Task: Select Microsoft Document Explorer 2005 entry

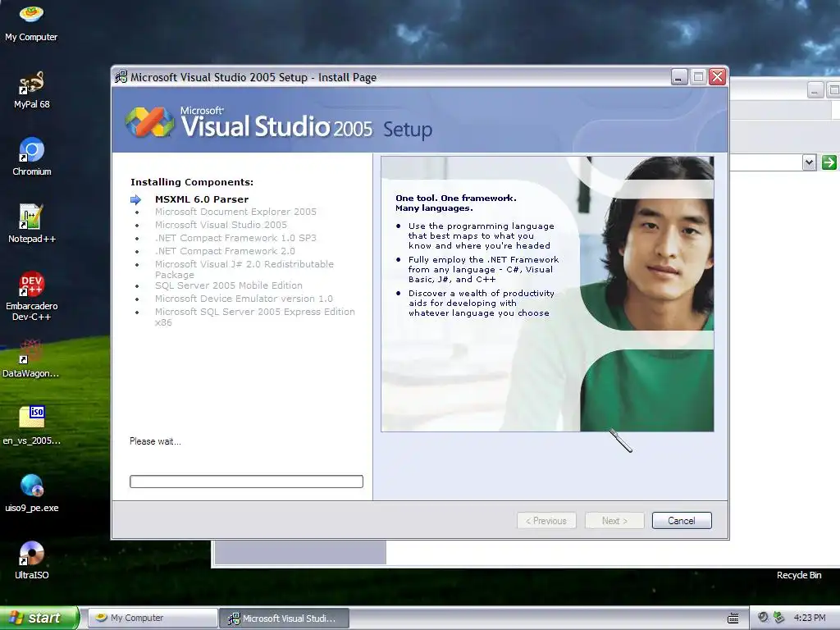Action: (x=235, y=212)
